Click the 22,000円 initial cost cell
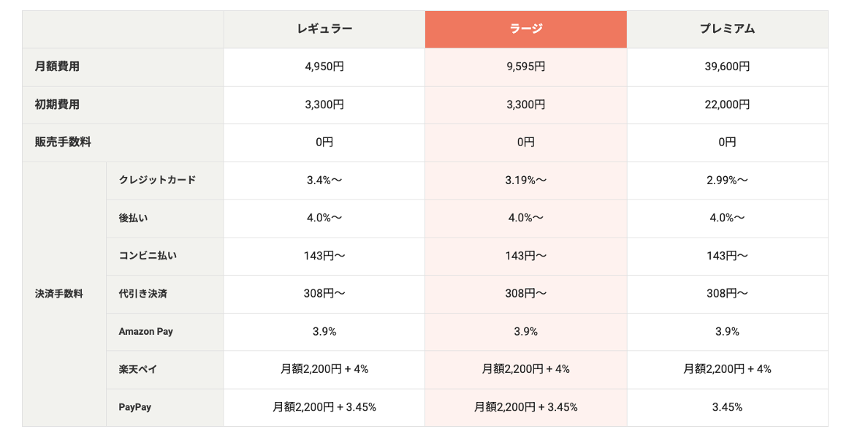 (727, 105)
